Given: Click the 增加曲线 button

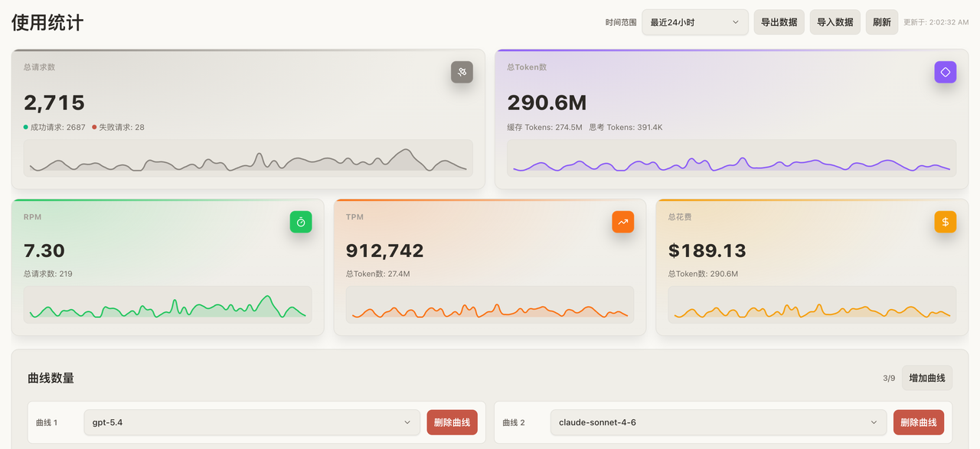Looking at the screenshot, I should coord(926,378).
